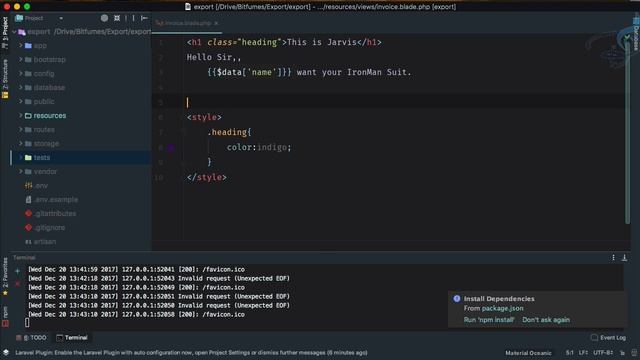
Task: Click the package.json link in notification
Action: pyautogui.click(x=502, y=309)
